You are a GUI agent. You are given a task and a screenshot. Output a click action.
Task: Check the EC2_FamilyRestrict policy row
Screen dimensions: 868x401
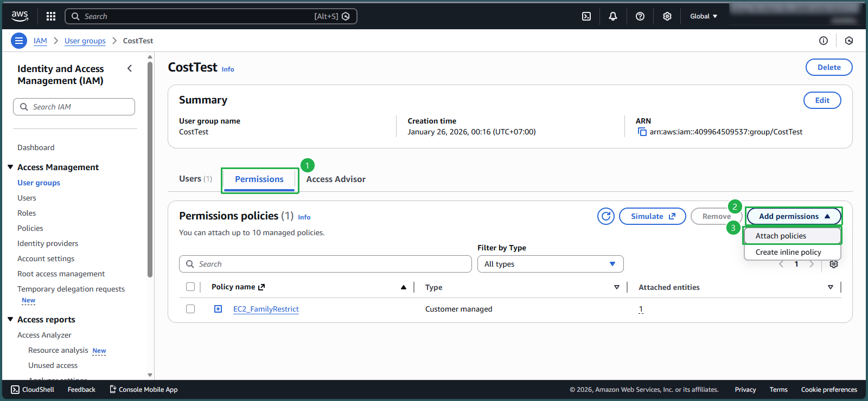pyautogui.click(x=190, y=309)
